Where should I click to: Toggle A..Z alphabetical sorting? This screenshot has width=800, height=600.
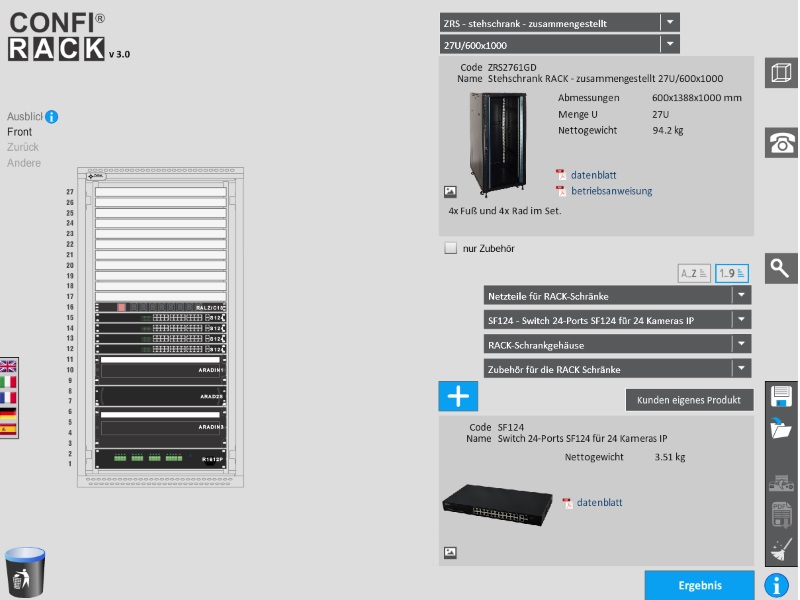coord(694,273)
